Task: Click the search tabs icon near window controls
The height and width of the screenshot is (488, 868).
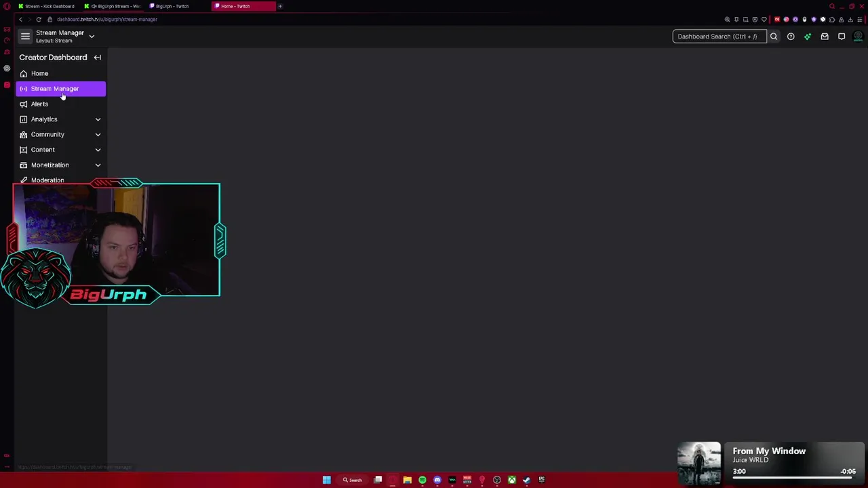Action: coord(832,6)
